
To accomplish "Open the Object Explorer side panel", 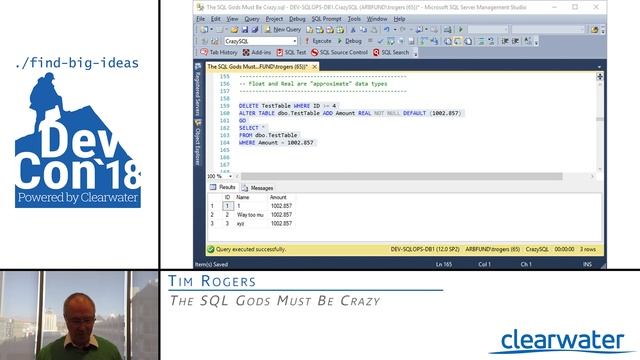I will tap(198, 143).
